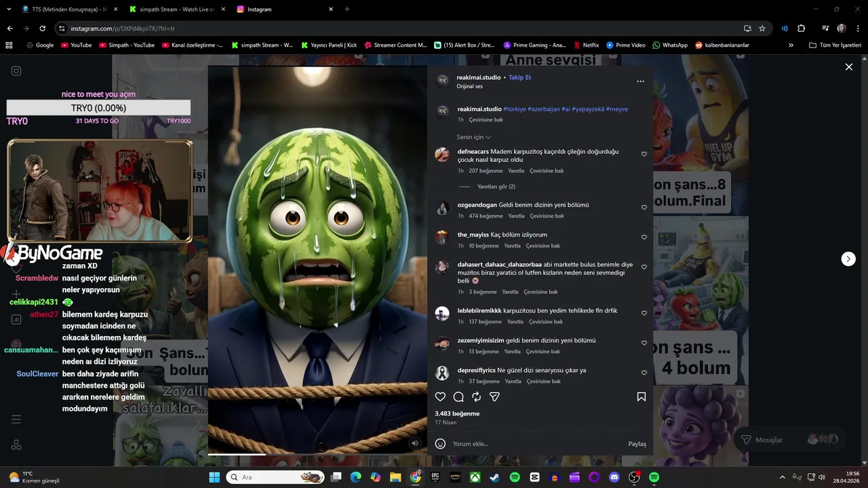Toggle the video sound speaker icon

pyautogui.click(x=414, y=443)
